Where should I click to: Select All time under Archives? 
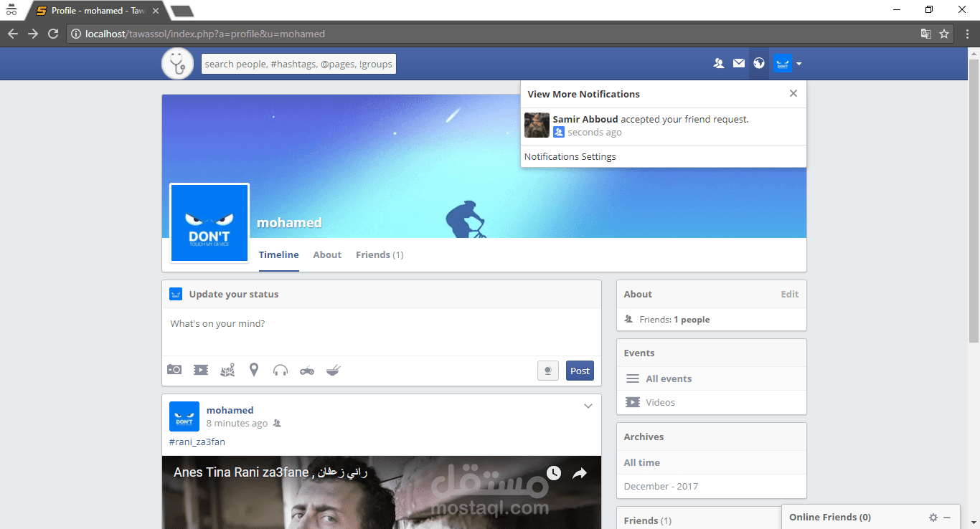642,462
